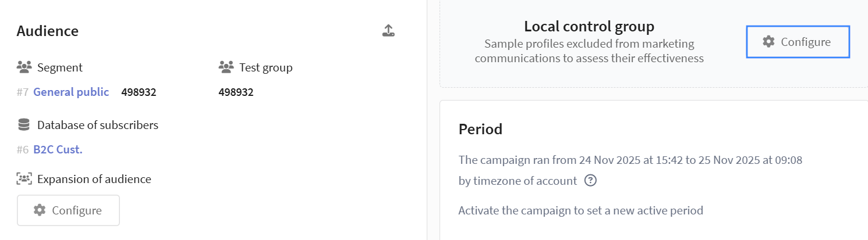Click gear icon beside Local control group
This screenshot has height=240, width=868.
[x=768, y=42]
